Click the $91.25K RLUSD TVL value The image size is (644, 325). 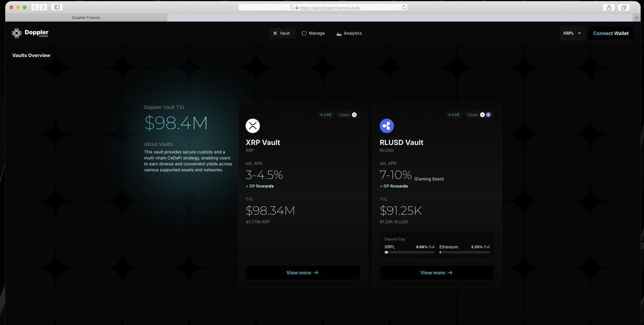[401, 211]
